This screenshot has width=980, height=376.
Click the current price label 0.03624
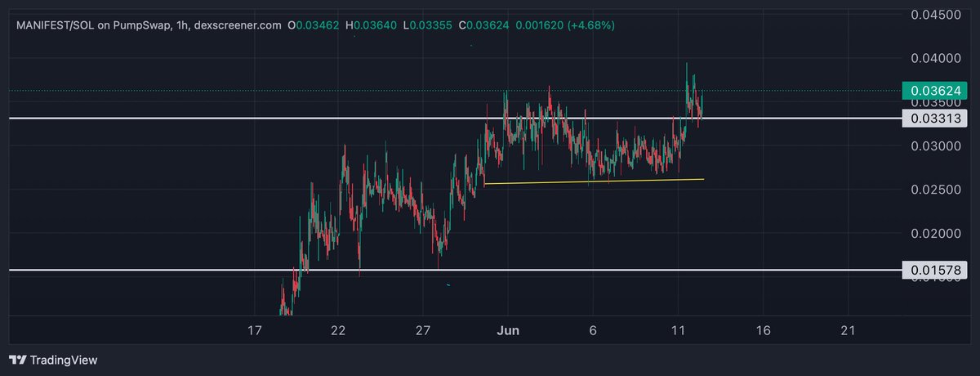point(934,92)
